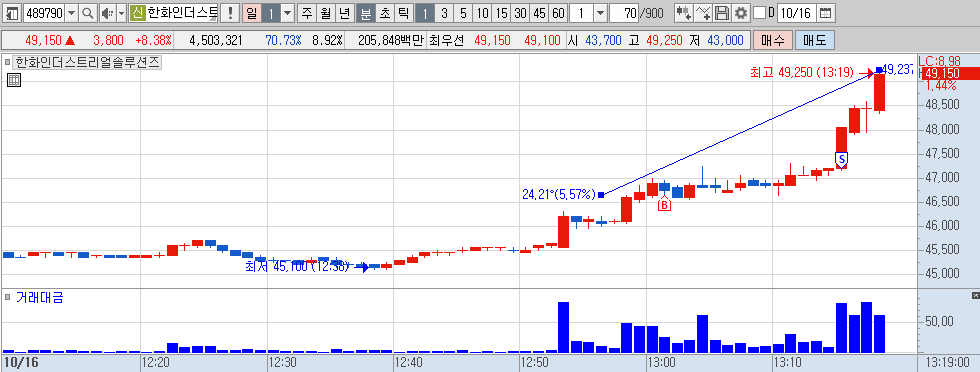Choose the 45-minute interval button
Viewport: 980px width, 372px height.
click(539, 13)
